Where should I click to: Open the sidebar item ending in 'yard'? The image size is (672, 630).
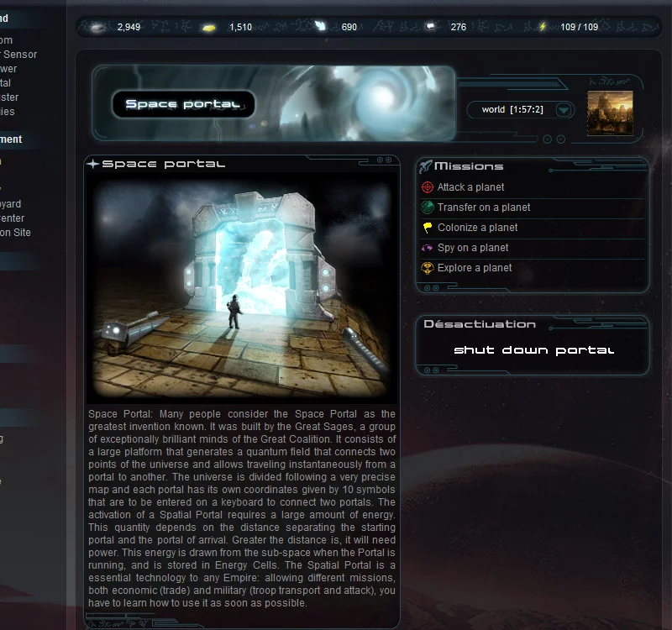tap(10, 204)
